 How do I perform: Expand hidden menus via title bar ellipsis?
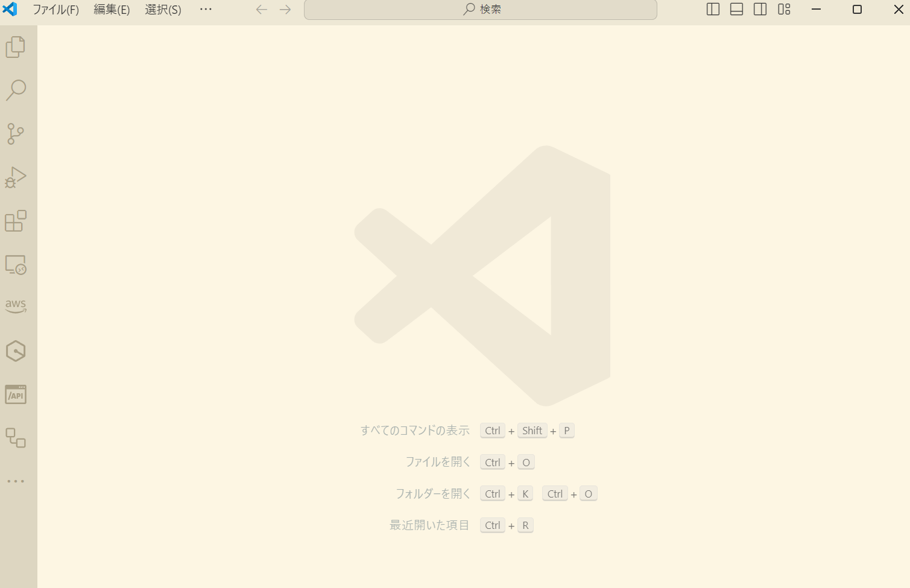(x=206, y=10)
